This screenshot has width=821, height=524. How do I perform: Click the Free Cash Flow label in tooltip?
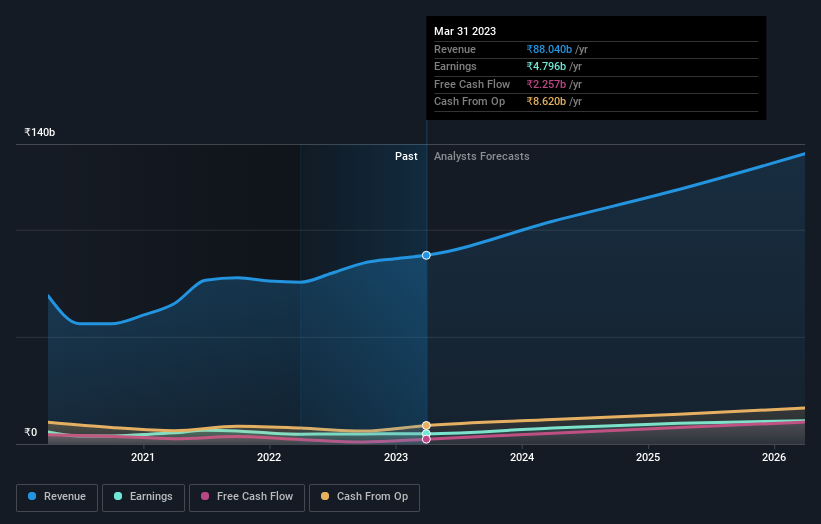tap(472, 84)
